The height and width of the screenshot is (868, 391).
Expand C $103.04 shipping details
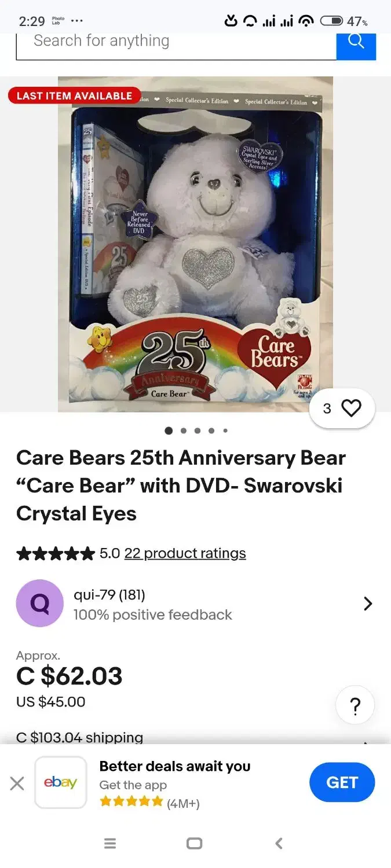[x=79, y=737]
